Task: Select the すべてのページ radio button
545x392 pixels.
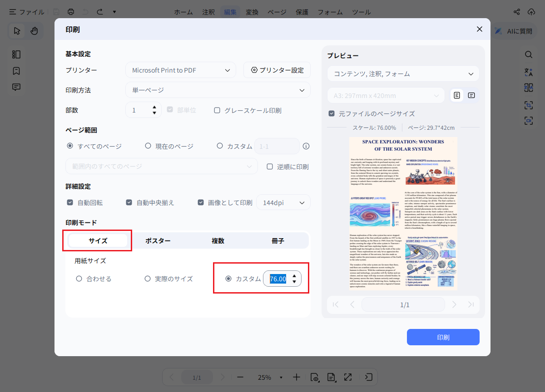Action: pos(70,146)
